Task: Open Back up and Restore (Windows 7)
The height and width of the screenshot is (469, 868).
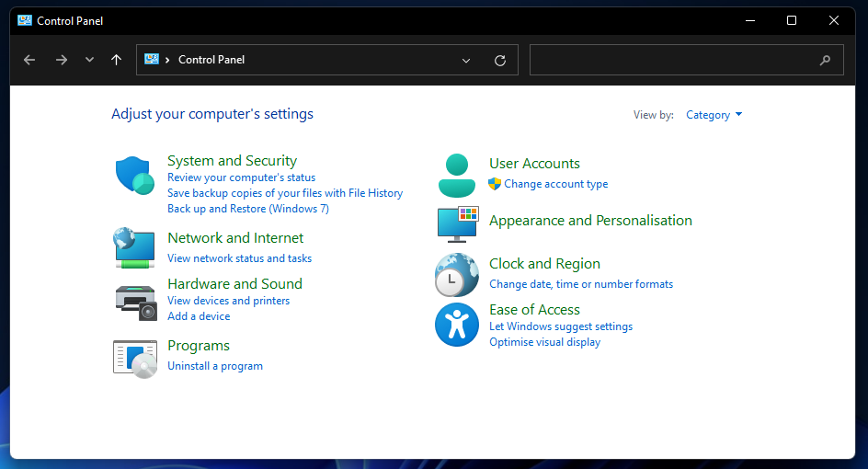Action: [x=247, y=209]
